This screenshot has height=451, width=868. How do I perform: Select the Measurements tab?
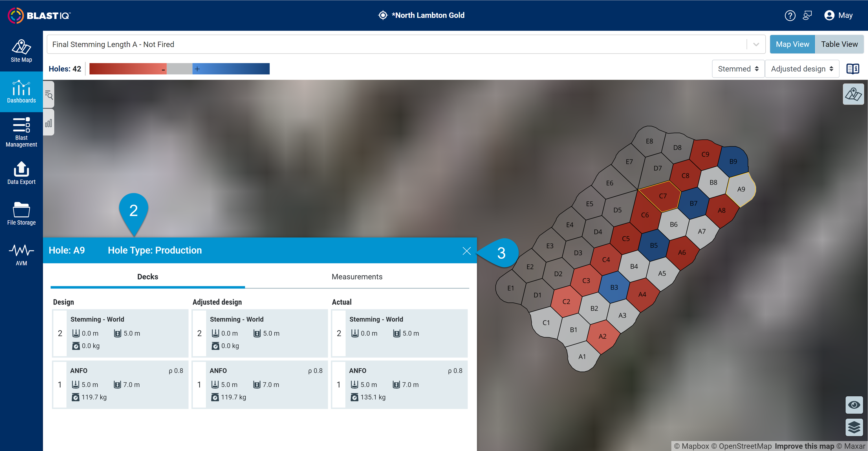(x=357, y=277)
